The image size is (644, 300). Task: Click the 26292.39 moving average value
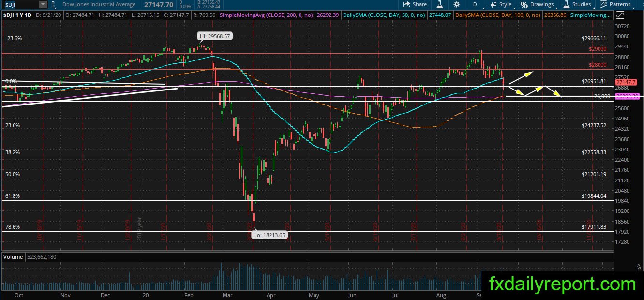pos(328,15)
